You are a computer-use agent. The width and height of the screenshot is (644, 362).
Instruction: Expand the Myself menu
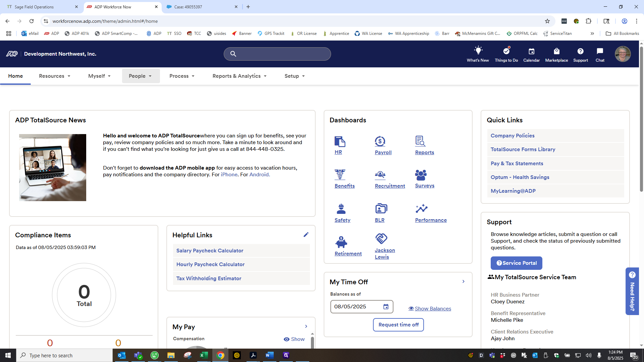coord(99,76)
